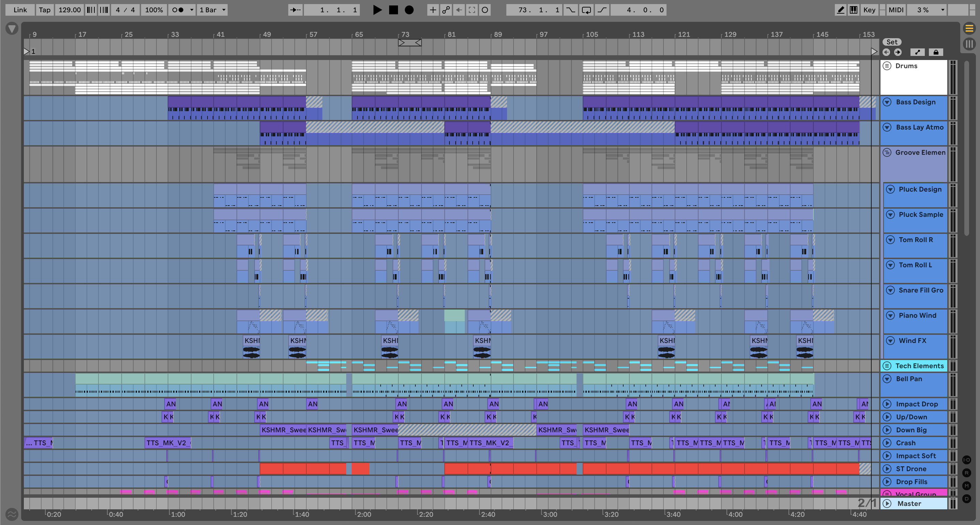Click the Tap tempo button

[x=45, y=10]
